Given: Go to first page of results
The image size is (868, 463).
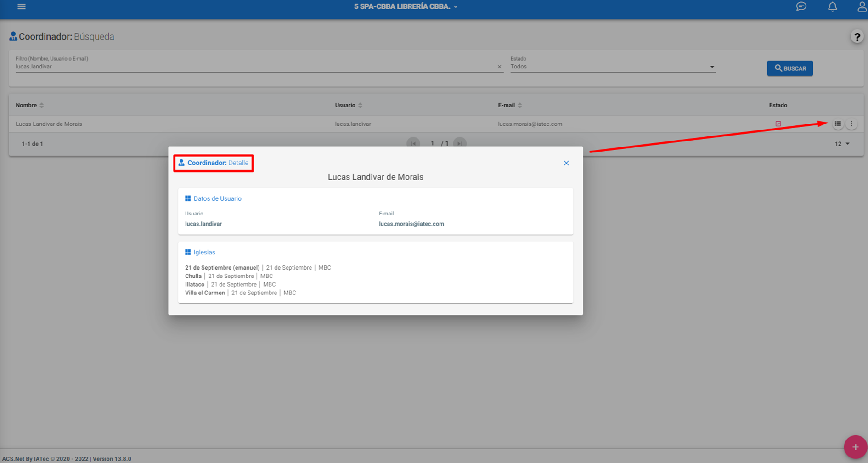Looking at the screenshot, I should tap(413, 143).
